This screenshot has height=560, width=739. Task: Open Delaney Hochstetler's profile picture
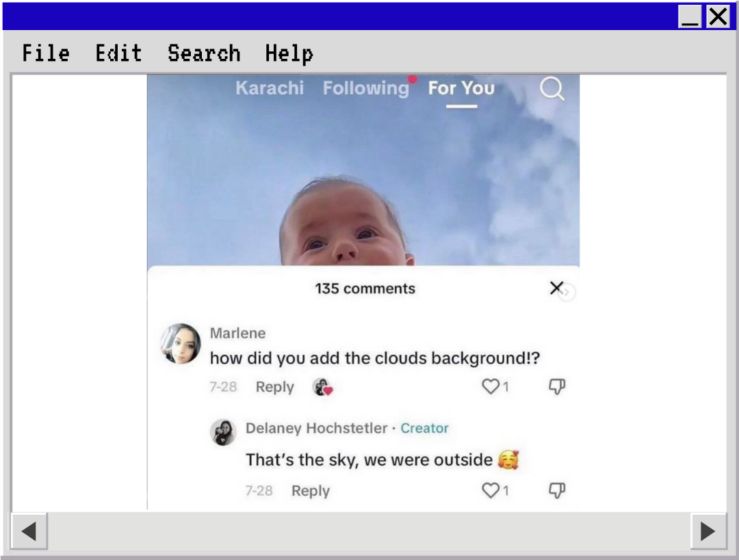pos(223,432)
